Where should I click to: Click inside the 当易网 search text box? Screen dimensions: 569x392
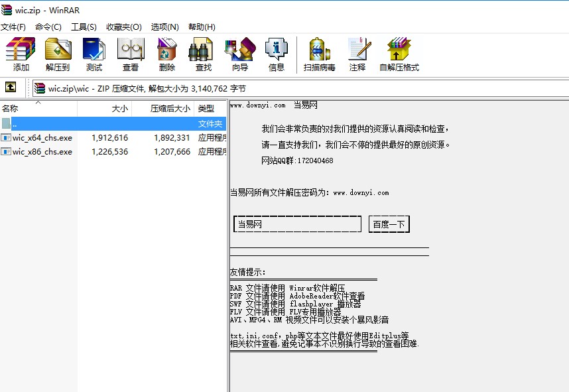(296, 224)
